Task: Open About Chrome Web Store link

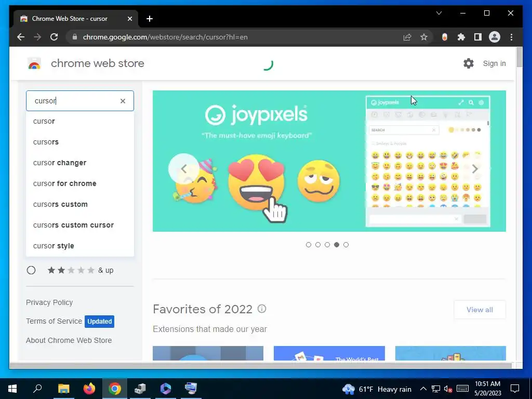Action: (x=69, y=340)
